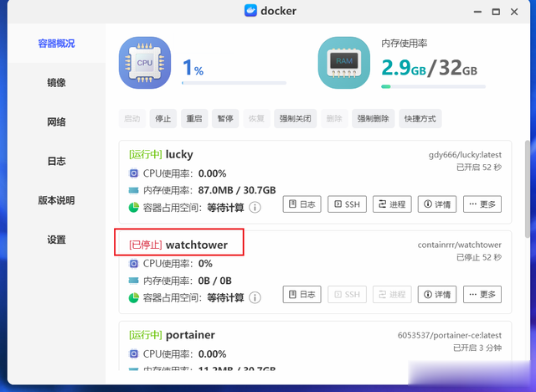Open 版本说明 page

pyautogui.click(x=56, y=200)
